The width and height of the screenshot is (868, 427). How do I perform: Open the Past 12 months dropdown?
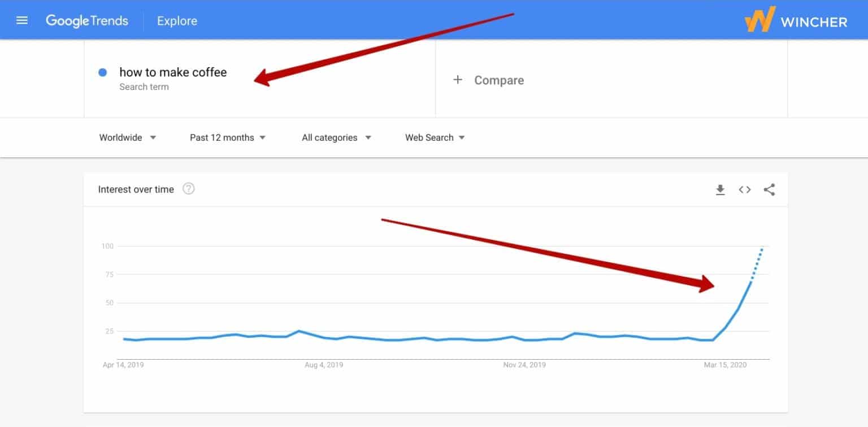(x=227, y=137)
